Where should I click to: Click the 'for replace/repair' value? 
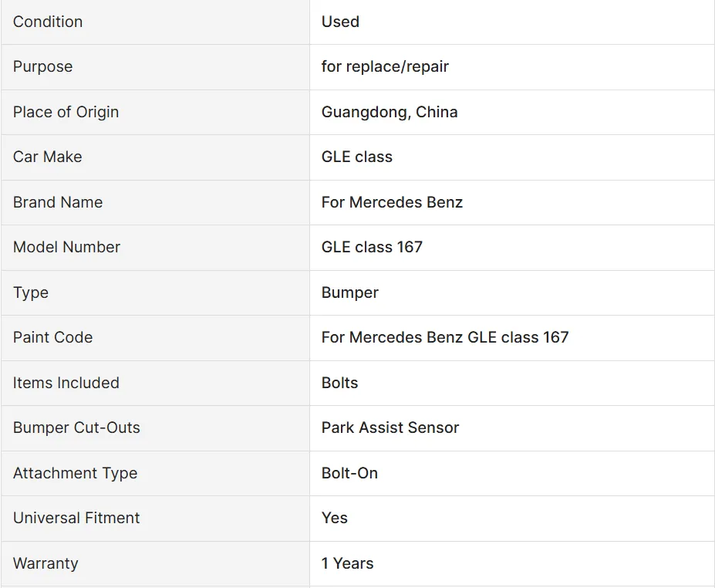[385, 66]
